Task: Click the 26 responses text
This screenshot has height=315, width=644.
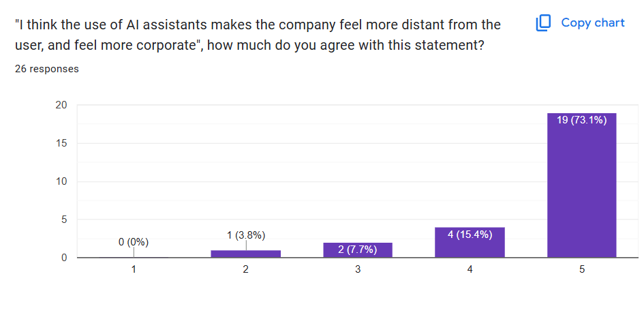Action: [x=47, y=69]
